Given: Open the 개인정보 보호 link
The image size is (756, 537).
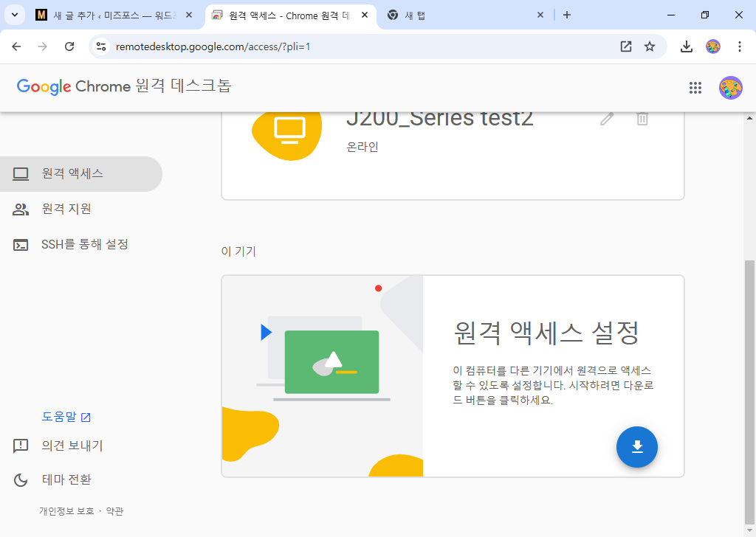Looking at the screenshot, I should coord(66,511).
